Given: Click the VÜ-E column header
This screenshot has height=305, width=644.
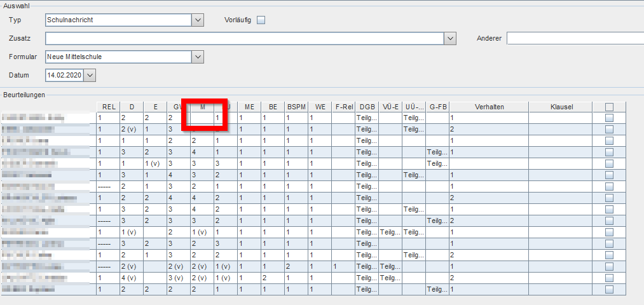Looking at the screenshot, I should (x=390, y=107).
